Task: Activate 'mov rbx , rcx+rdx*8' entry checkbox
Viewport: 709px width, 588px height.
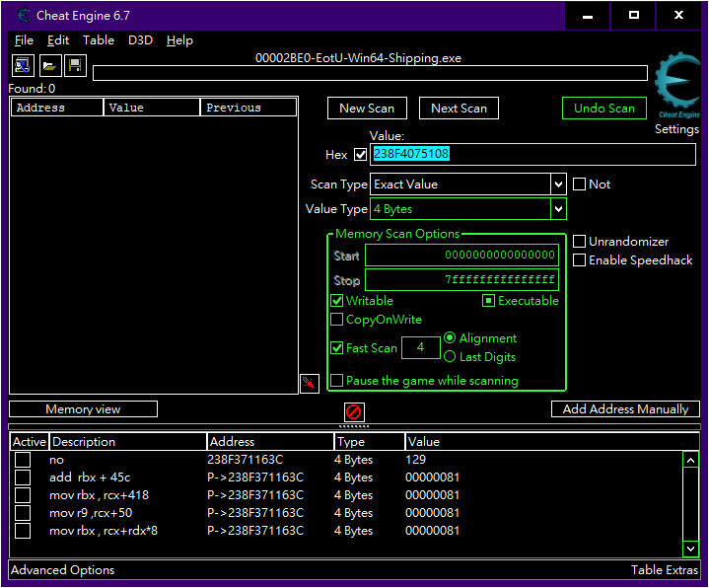Action: tap(23, 531)
